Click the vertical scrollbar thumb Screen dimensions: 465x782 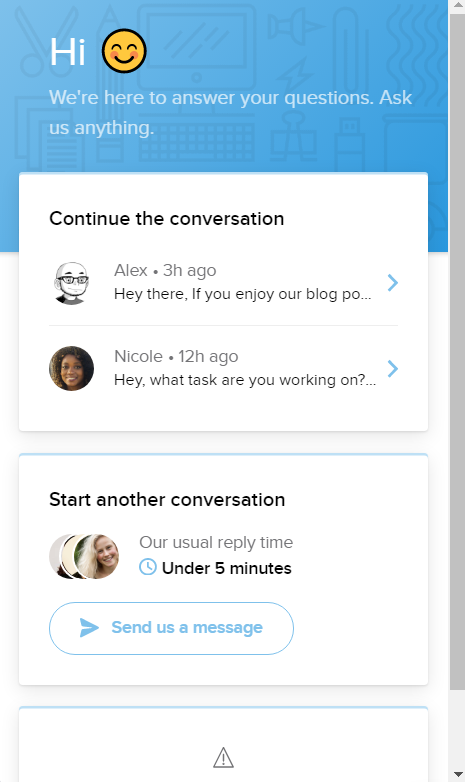coord(458,352)
